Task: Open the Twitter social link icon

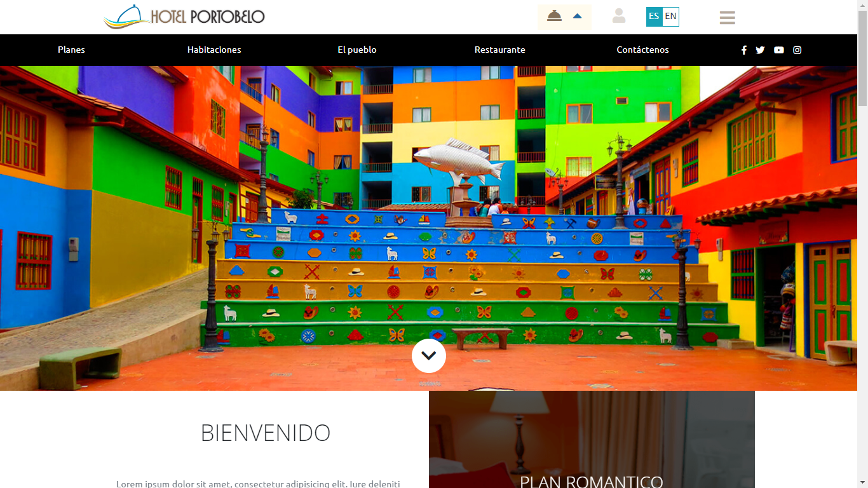Action: [760, 50]
